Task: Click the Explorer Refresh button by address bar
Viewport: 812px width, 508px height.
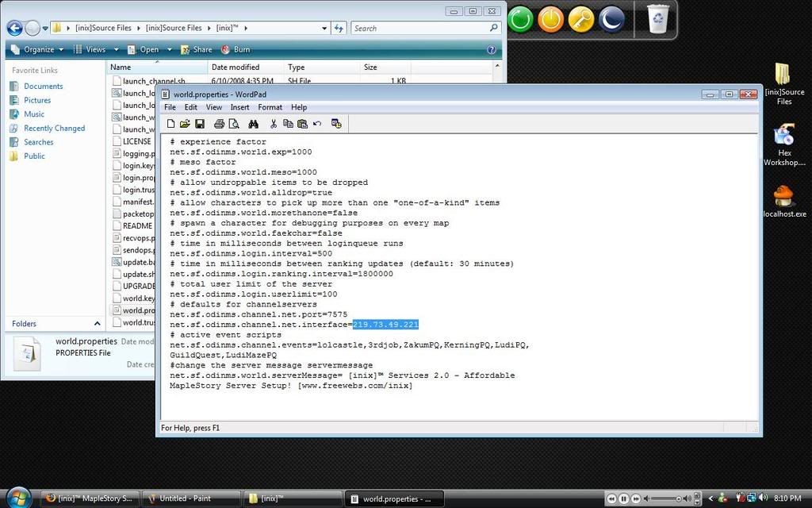Action: click(339, 28)
